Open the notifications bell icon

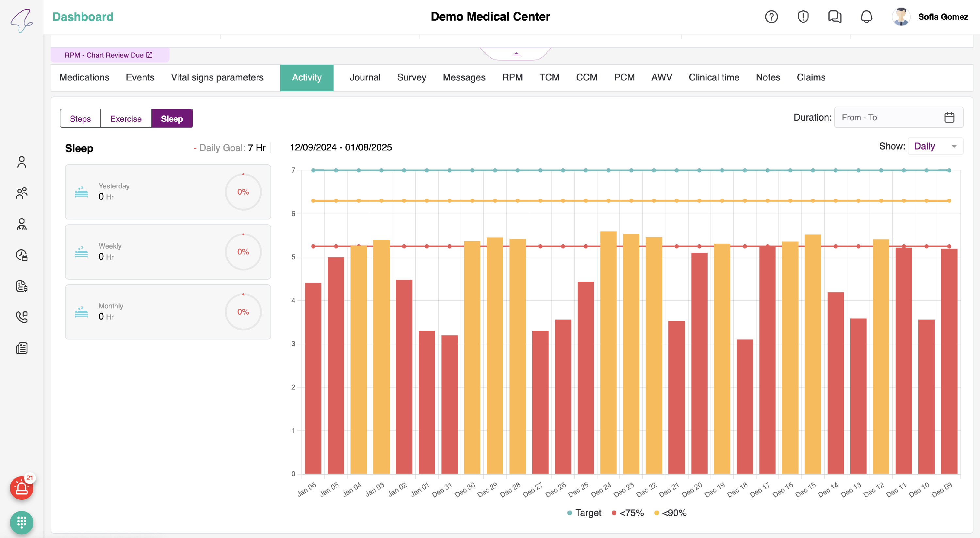point(866,17)
